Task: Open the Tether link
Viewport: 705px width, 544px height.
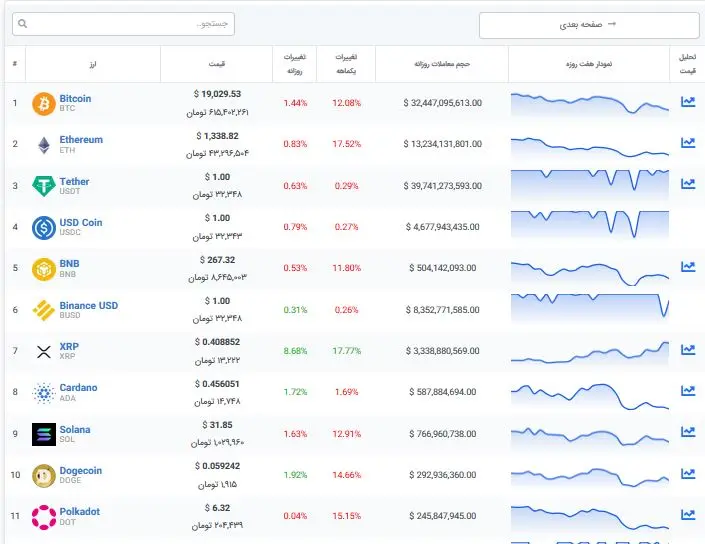Action: [x=74, y=181]
